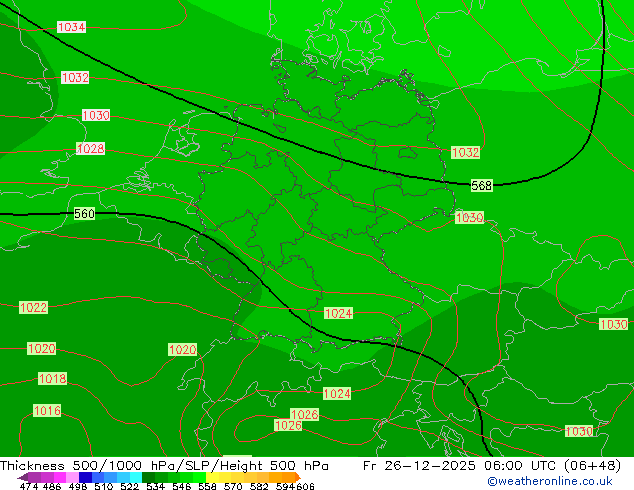This screenshot has width=634, height=490.
Task: Click the 1024 label just above the 1026 labels
Action: tap(337, 394)
